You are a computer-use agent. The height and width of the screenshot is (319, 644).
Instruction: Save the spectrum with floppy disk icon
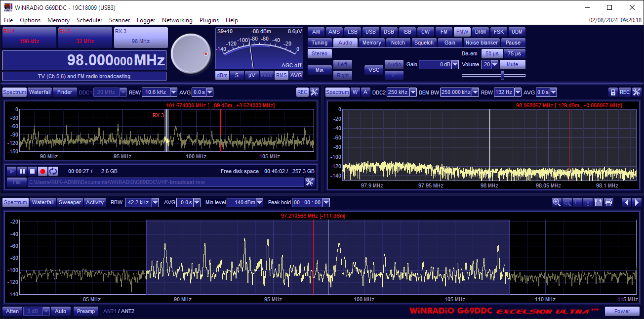tap(598, 202)
